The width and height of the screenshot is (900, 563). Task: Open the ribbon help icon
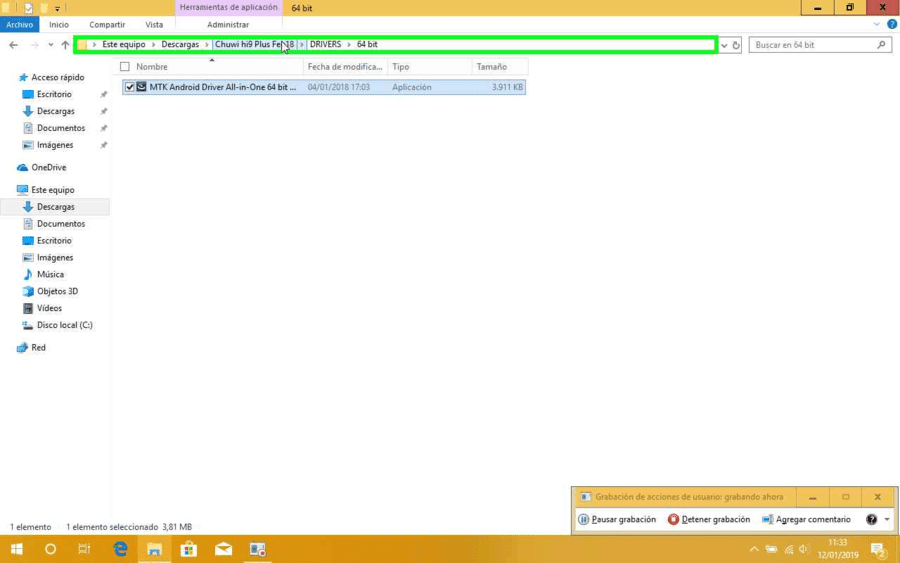891,25
